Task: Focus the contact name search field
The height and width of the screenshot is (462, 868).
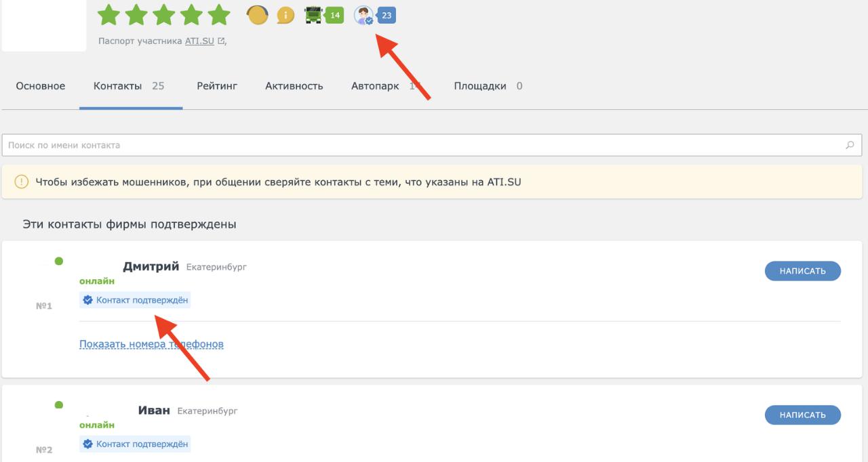Action: [x=420, y=145]
